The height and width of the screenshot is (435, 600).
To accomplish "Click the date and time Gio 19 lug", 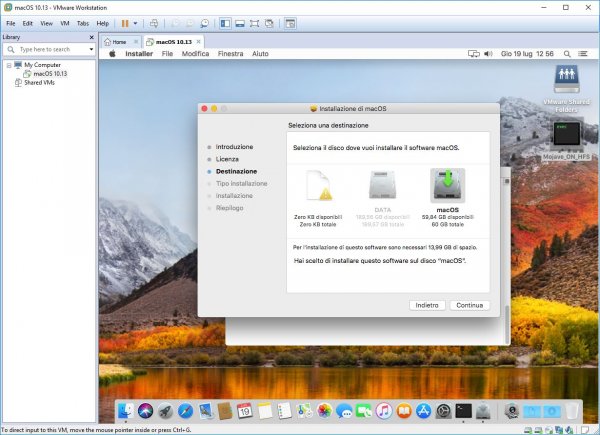I will 527,54.
